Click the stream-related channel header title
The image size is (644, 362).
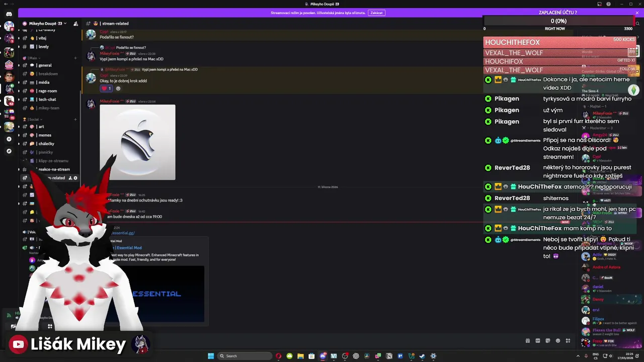tap(115, 24)
